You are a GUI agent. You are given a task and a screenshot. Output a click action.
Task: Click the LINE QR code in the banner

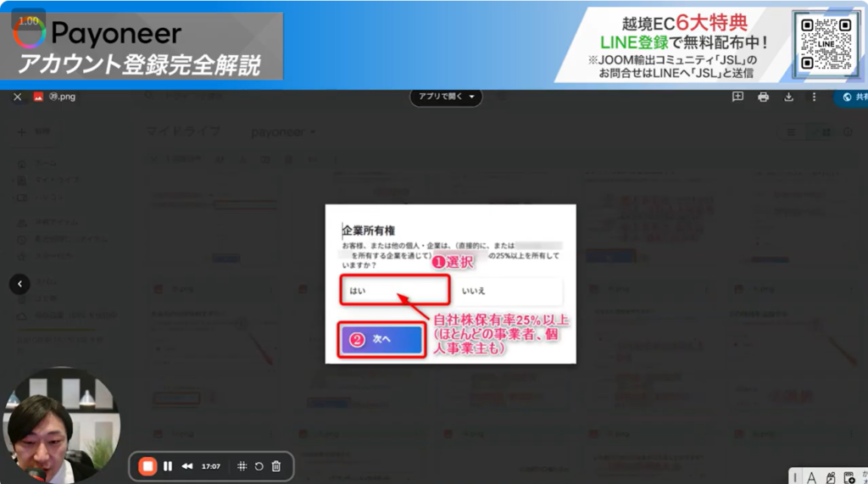(826, 43)
